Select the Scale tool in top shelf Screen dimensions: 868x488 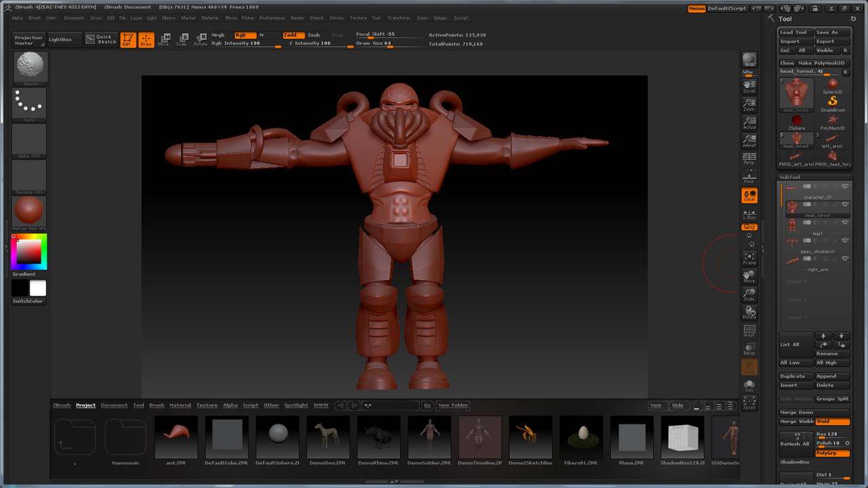(182, 40)
